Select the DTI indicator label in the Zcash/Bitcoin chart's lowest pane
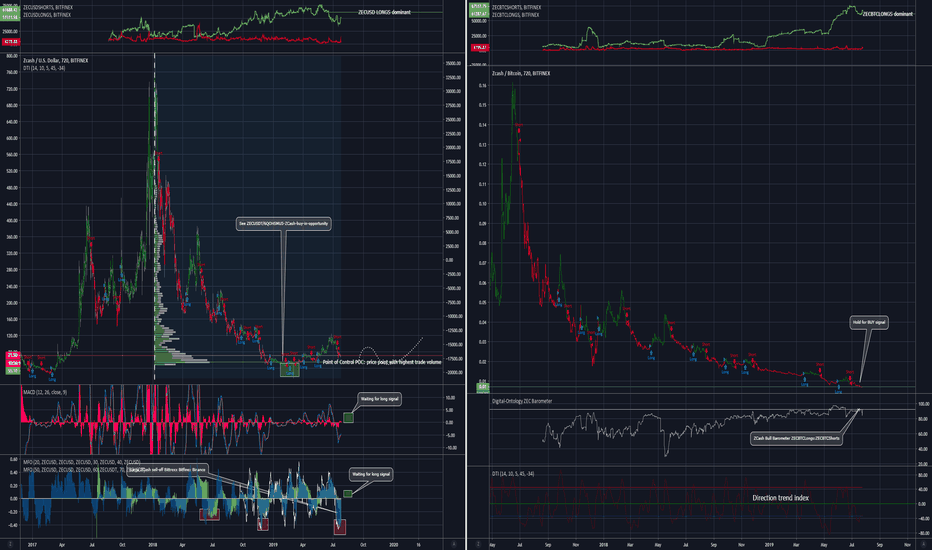Image resolution: width=932 pixels, height=550 pixels. coord(513,474)
